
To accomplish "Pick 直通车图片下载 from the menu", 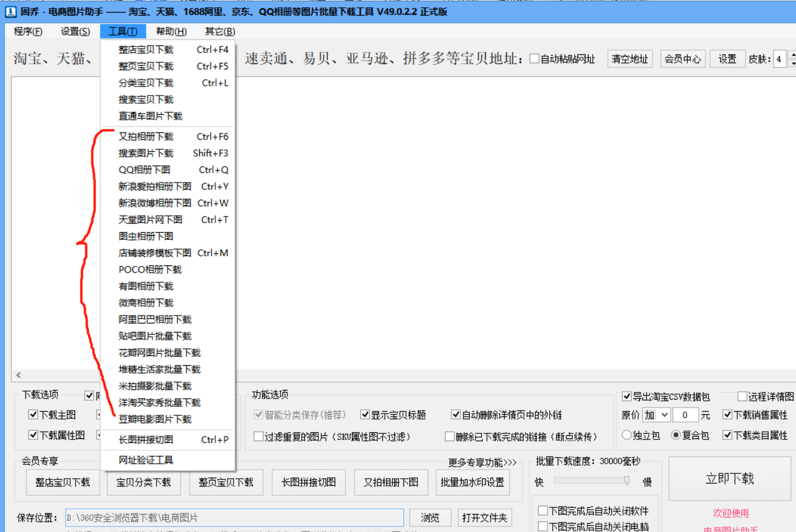I will pos(168,116).
